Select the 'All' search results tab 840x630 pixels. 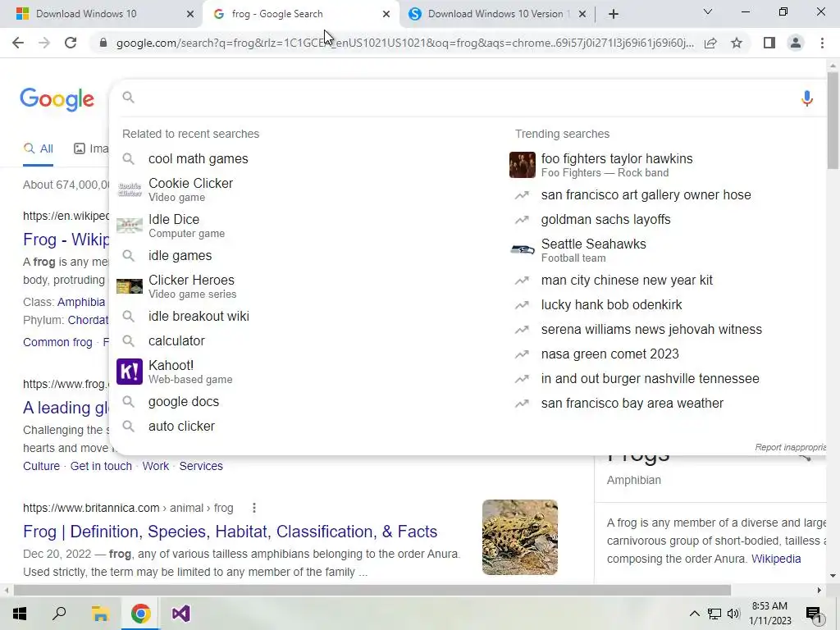click(x=38, y=149)
